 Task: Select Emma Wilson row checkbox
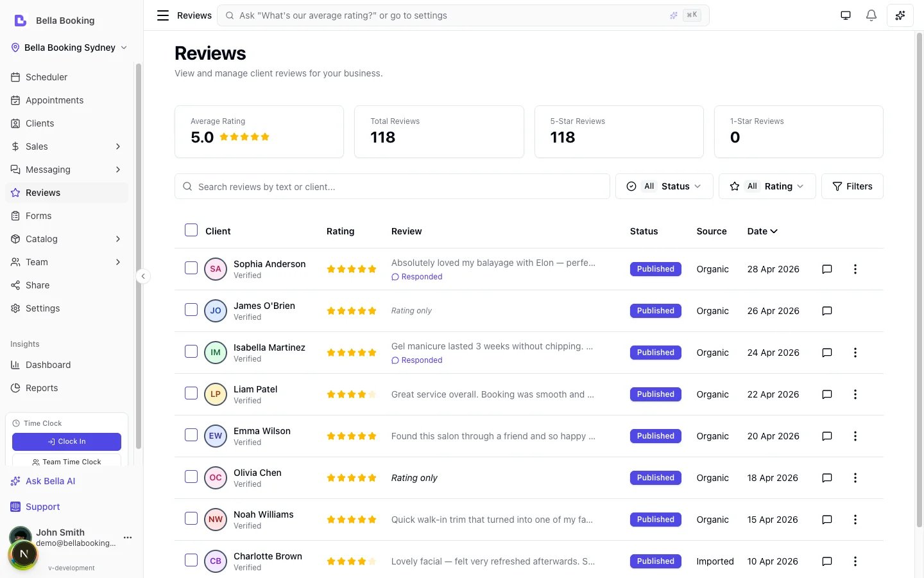pos(191,435)
